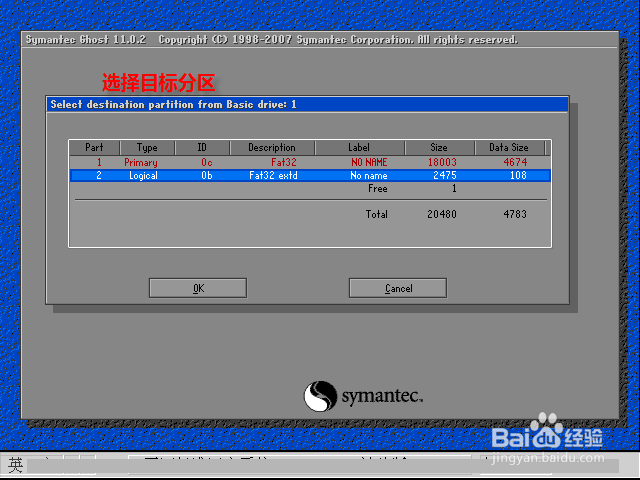Click the 18003 size value
Viewport: 640px width, 480px height.
pyautogui.click(x=442, y=162)
